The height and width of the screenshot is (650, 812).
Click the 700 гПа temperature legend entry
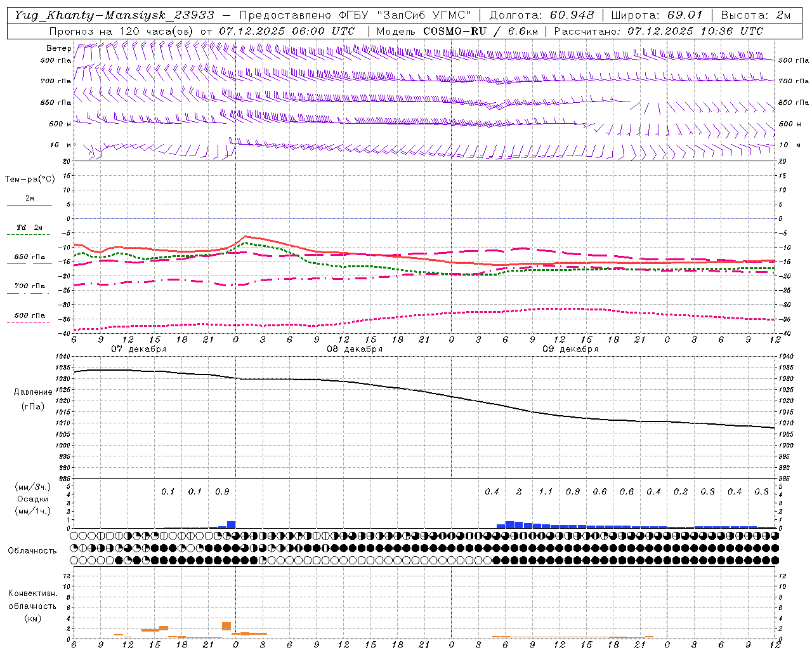click(x=30, y=286)
